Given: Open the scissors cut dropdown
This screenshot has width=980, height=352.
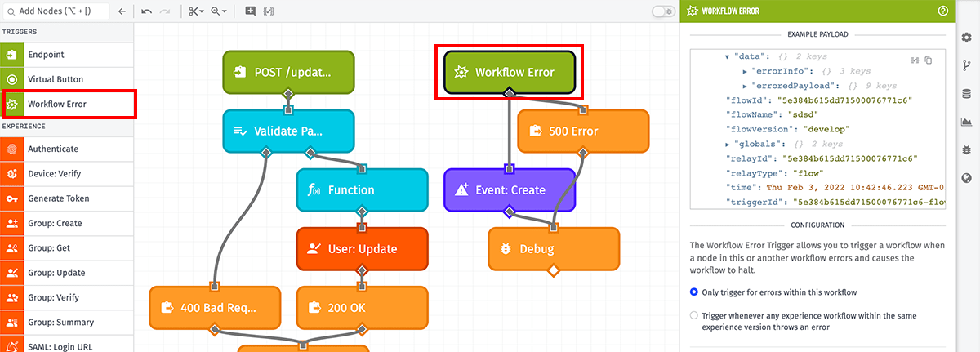Looking at the screenshot, I should tap(196, 11).
